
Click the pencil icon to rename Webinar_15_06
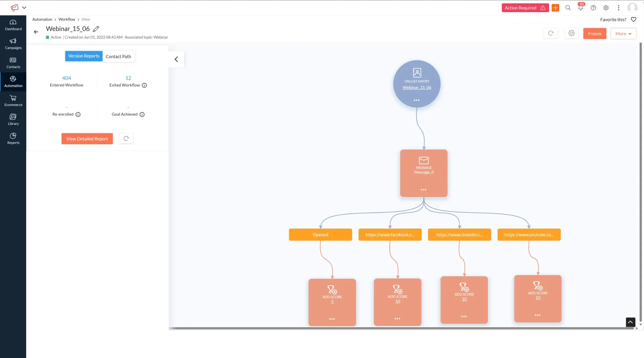[x=96, y=29]
